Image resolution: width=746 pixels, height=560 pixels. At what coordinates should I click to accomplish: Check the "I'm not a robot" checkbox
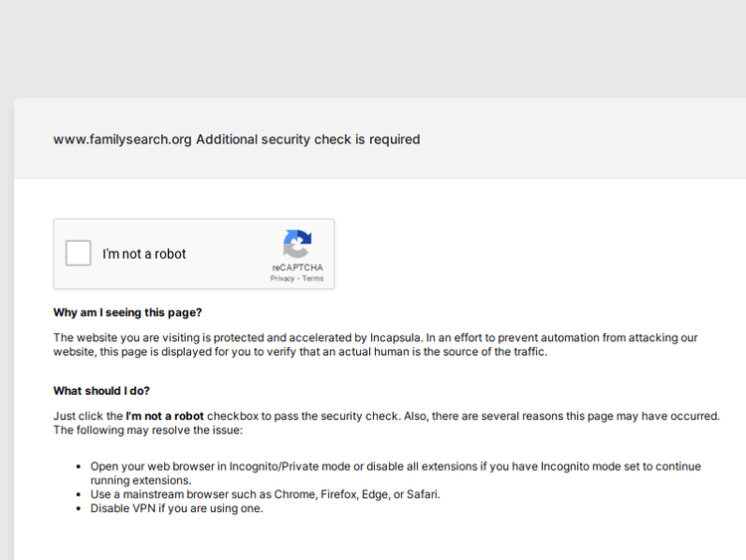pyautogui.click(x=79, y=254)
